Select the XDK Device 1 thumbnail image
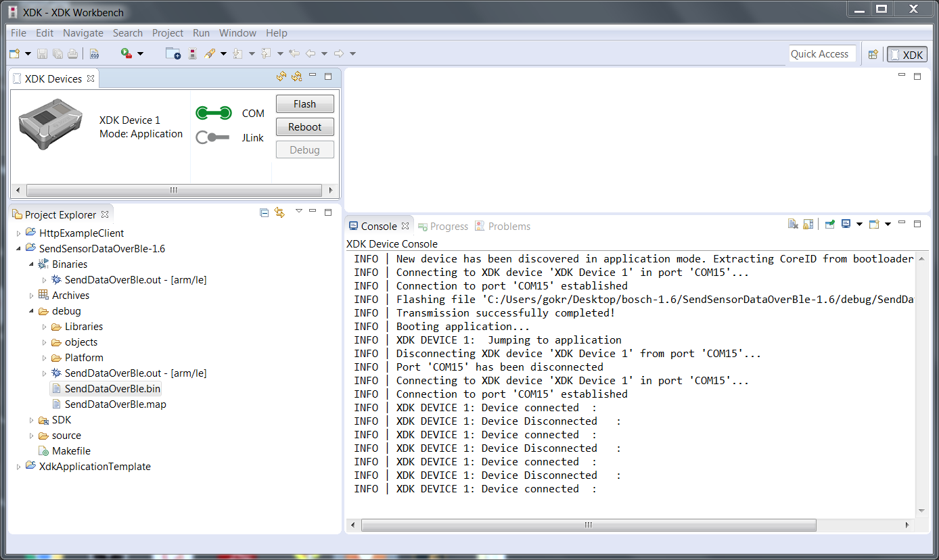The height and width of the screenshot is (560, 939). coord(51,124)
